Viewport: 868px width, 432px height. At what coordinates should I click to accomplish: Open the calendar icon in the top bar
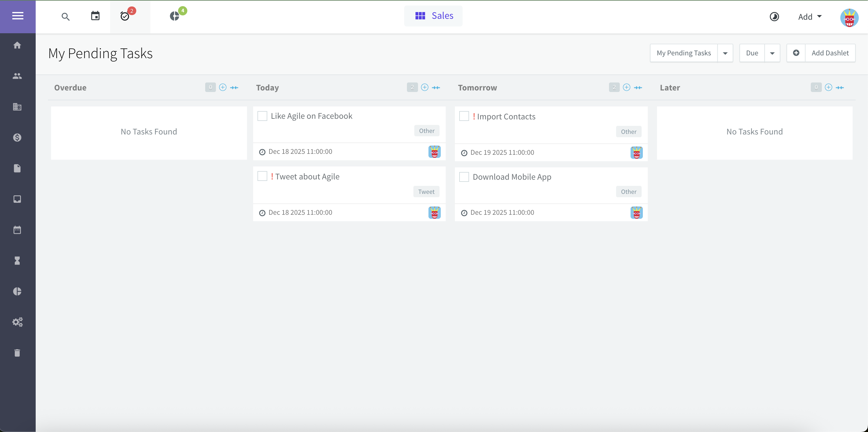95,16
